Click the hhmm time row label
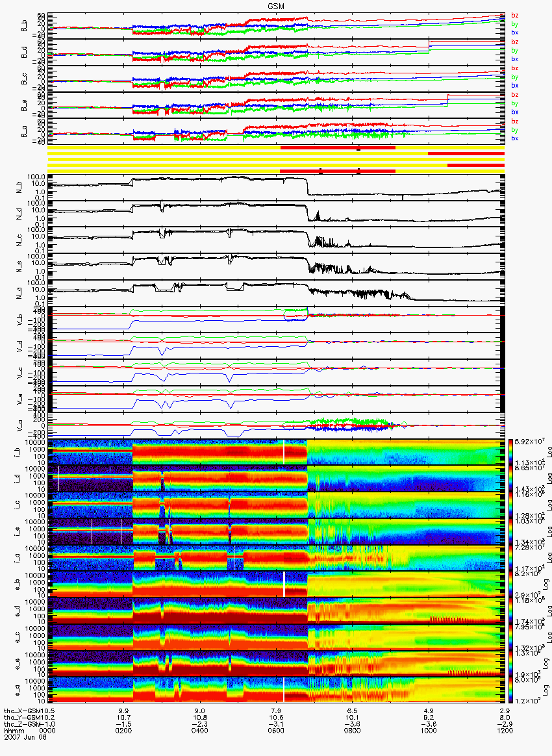552x756 pixels. [x=14, y=731]
